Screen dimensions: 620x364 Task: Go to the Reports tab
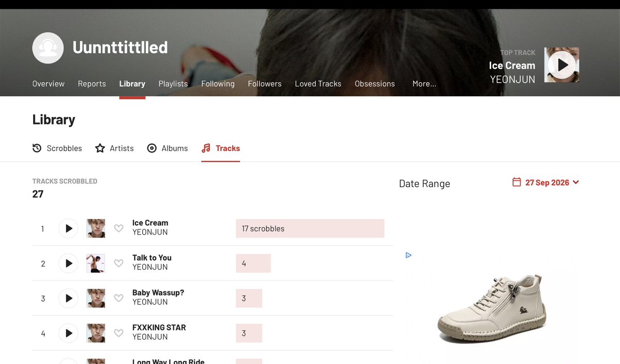pyautogui.click(x=92, y=84)
